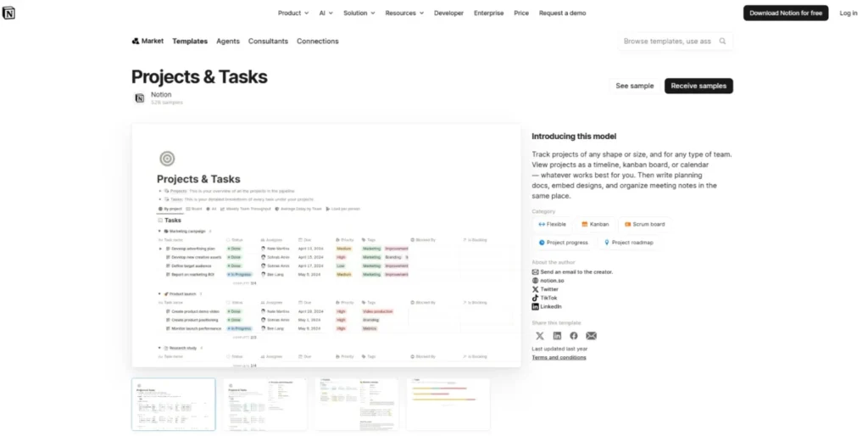The height and width of the screenshot is (436, 868).
Task: Select the fourth timeline preview thumbnail
Action: click(448, 405)
